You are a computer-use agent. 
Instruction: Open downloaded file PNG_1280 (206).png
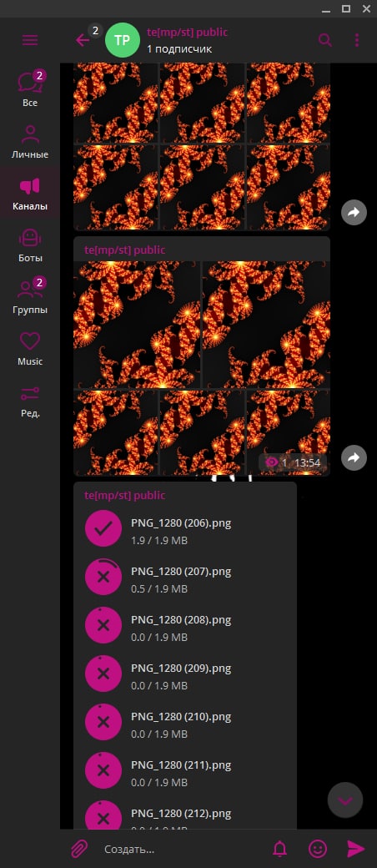point(103,528)
